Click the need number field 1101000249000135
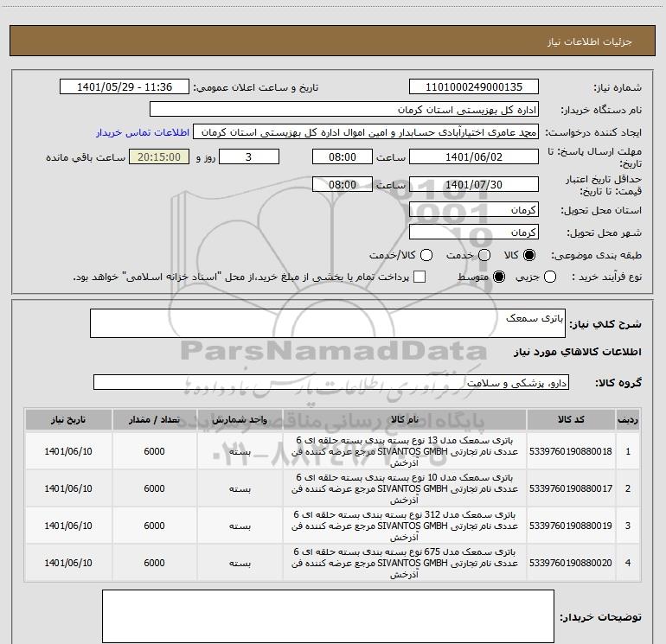This screenshot has height=644, width=666. pyautogui.click(x=474, y=87)
